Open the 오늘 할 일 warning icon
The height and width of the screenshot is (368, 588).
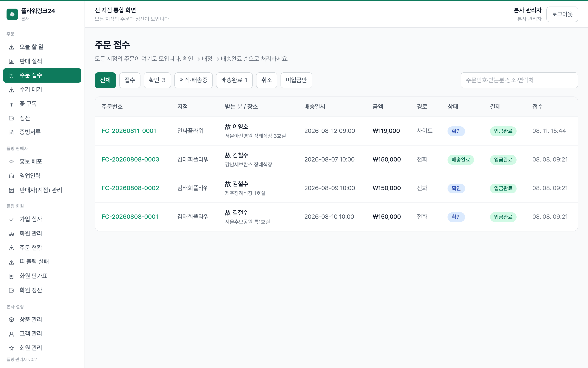pos(11,47)
